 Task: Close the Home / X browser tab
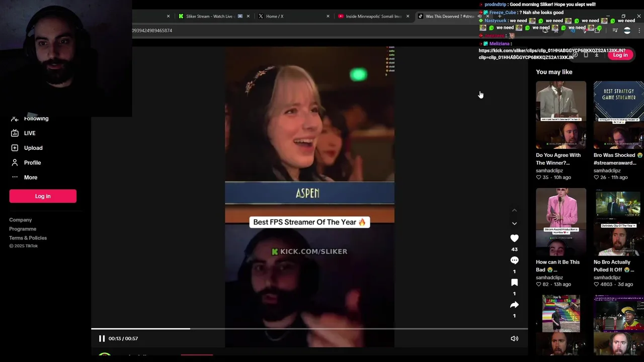(328, 16)
